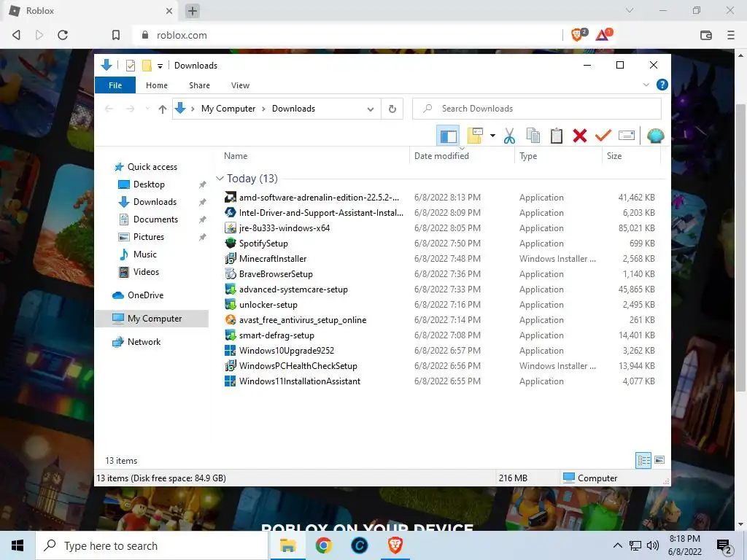The width and height of the screenshot is (747, 560).
Task: Select the SpotifySetup file
Action: click(263, 244)
